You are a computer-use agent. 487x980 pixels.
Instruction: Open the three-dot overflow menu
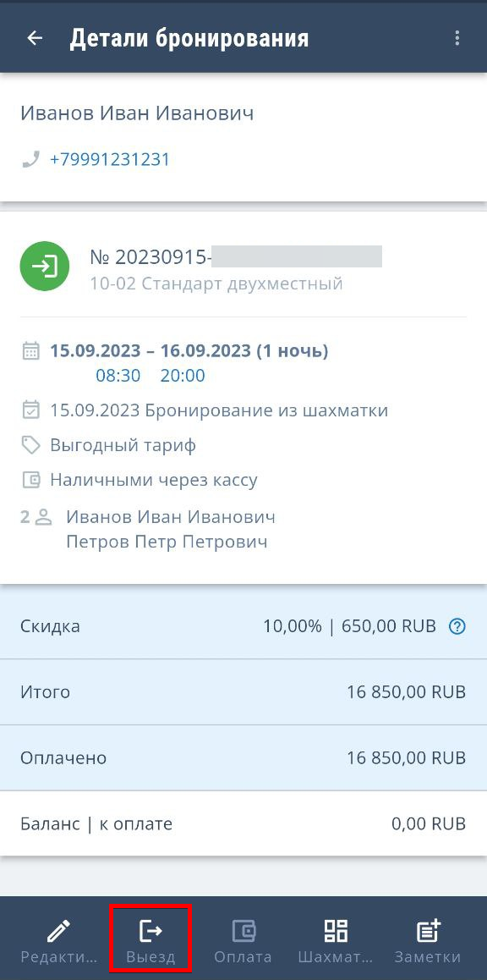457,38
